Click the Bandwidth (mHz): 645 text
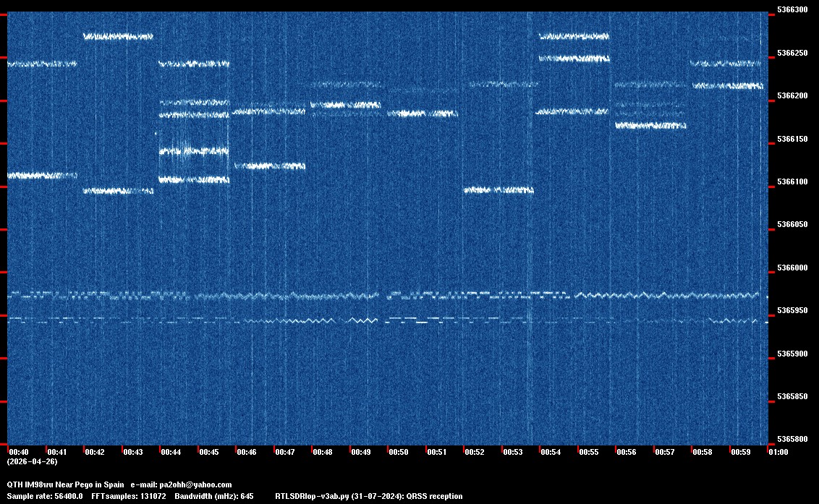Screen dimensions: 819x504 pos(213,496)
